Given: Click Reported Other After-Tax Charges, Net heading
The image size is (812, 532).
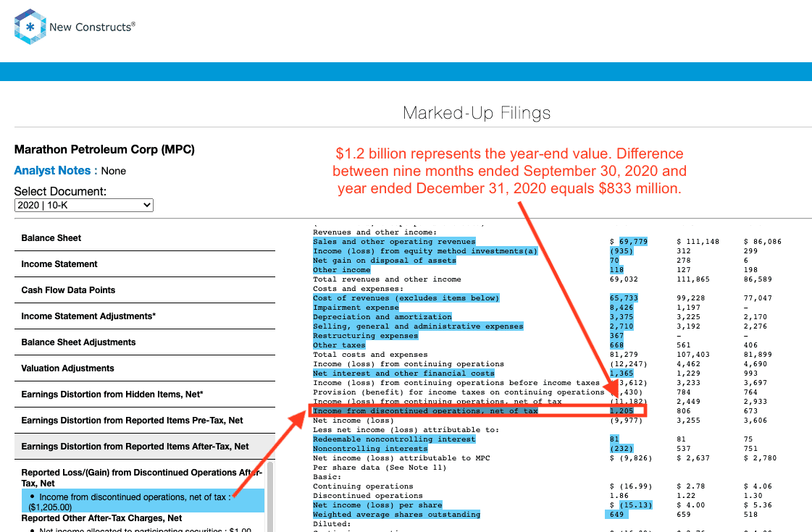Looking at the screenshot, I should (101, 518).
